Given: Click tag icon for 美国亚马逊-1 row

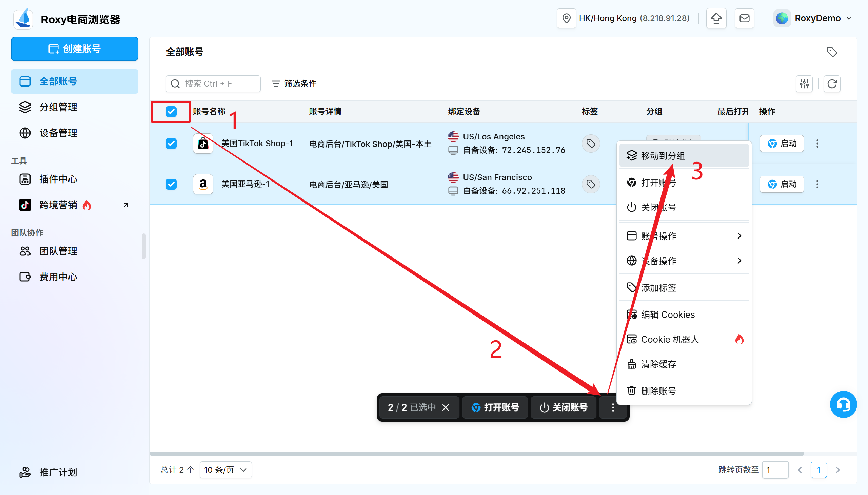Looking at the screenshot, I should tap(591, 184).
